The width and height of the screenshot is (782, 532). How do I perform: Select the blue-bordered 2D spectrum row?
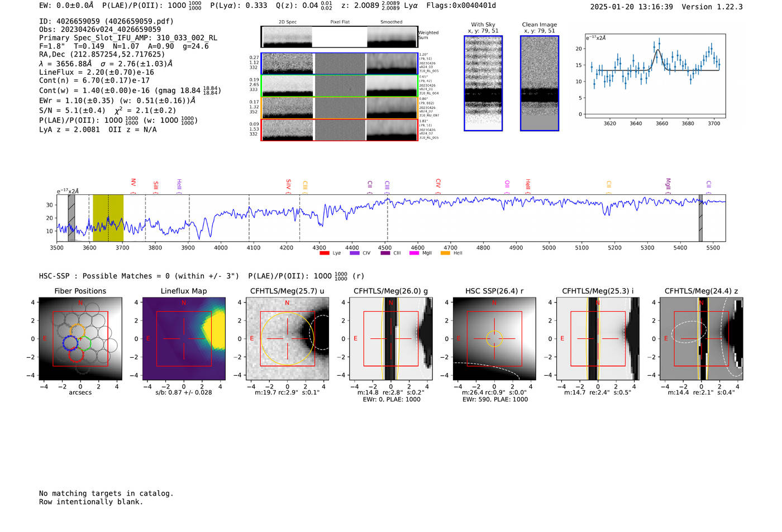coord(340,64)
